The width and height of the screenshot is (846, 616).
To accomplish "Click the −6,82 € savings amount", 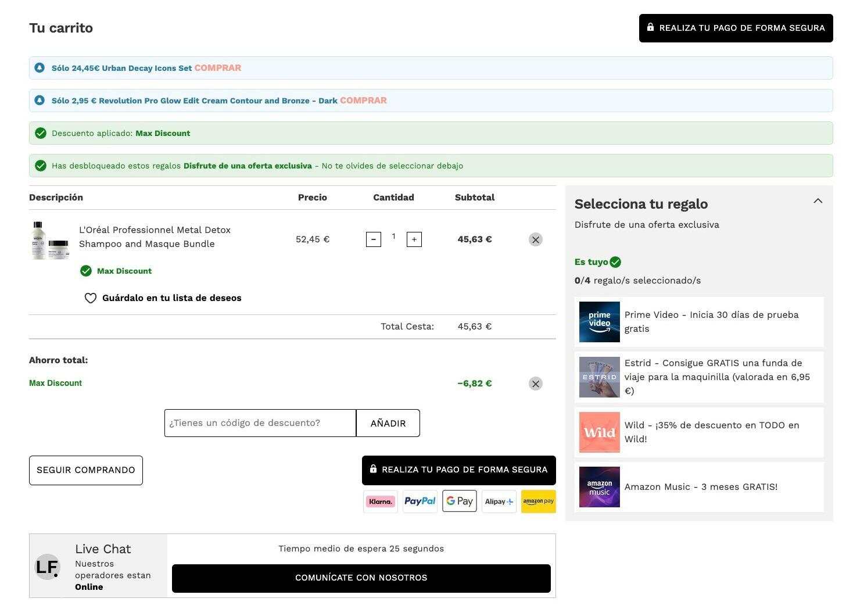I will click(x=475, y=384).
